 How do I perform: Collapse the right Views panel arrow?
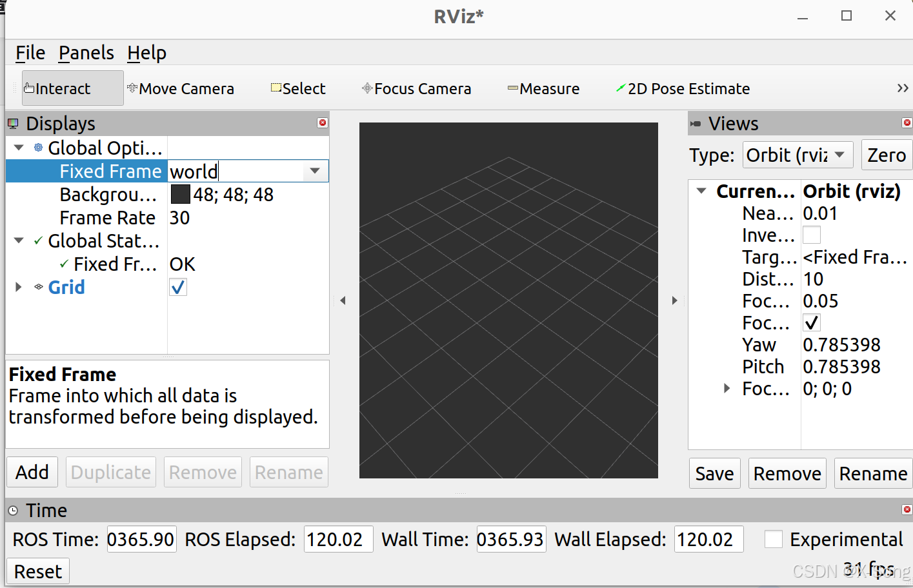tap(674, 300)
